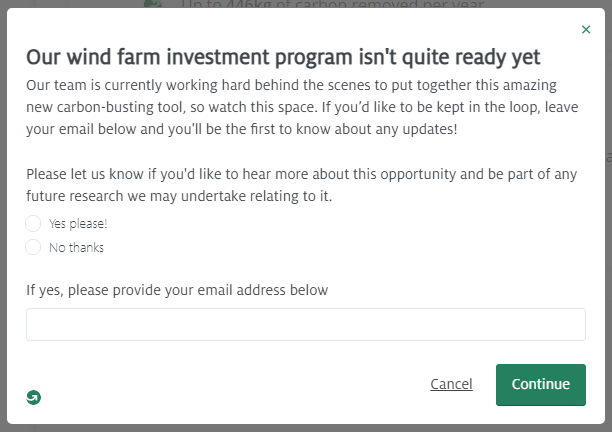Image resolution: width=612 pixels, height=432 pixels.
Task: Click the Cancel link
Action: click(x=451, y=384)
